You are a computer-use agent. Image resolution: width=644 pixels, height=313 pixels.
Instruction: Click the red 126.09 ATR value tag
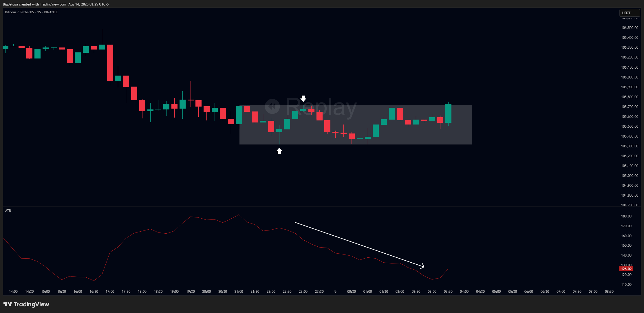(x=626, y=269)
